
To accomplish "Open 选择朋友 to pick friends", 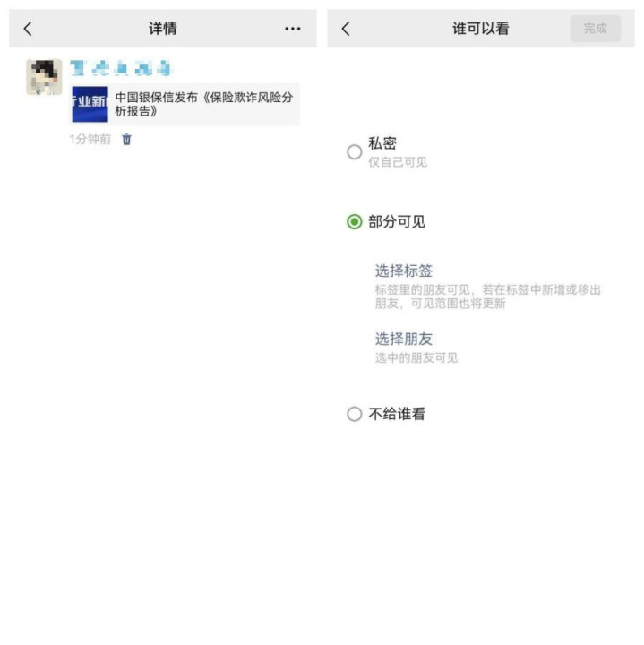I will pos(403,339).
